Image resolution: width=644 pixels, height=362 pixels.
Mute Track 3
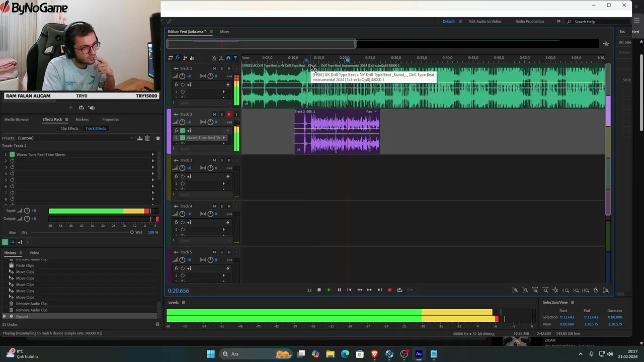pyautogui.click(x=214, y=160)
